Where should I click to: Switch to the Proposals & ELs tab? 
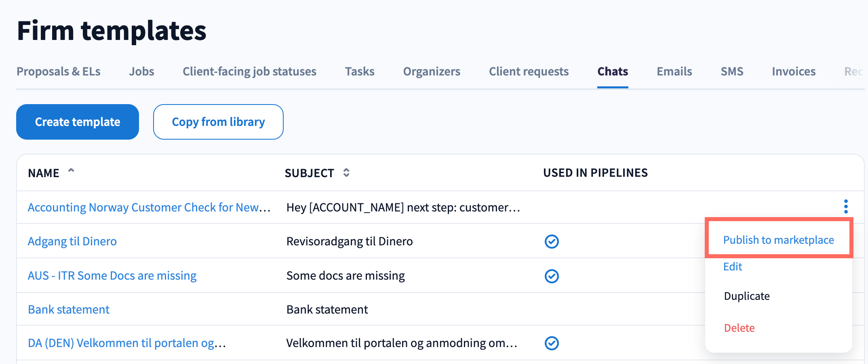click(x=59, y=71)
